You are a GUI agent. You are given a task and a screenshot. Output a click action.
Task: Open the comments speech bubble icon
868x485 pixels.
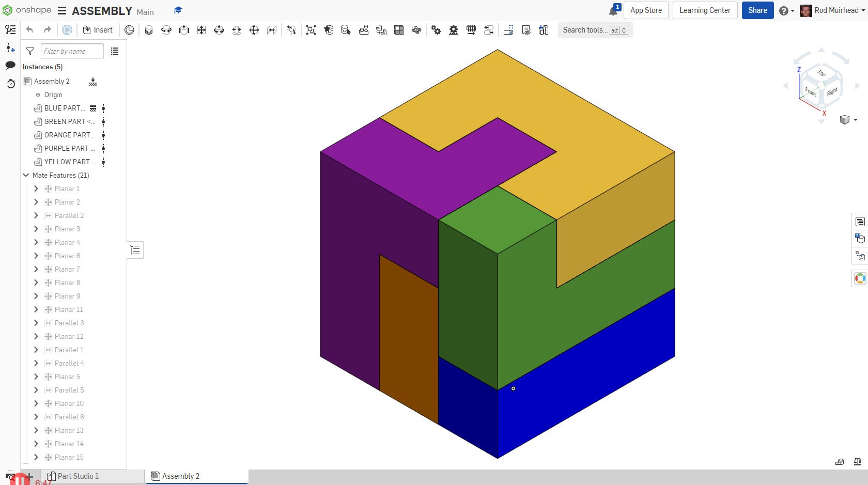(10, 65)
